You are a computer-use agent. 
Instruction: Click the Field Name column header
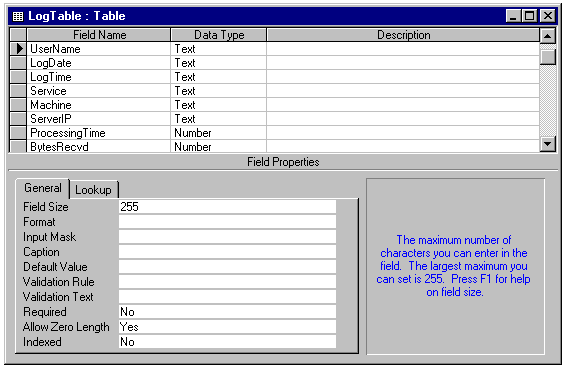99,35
